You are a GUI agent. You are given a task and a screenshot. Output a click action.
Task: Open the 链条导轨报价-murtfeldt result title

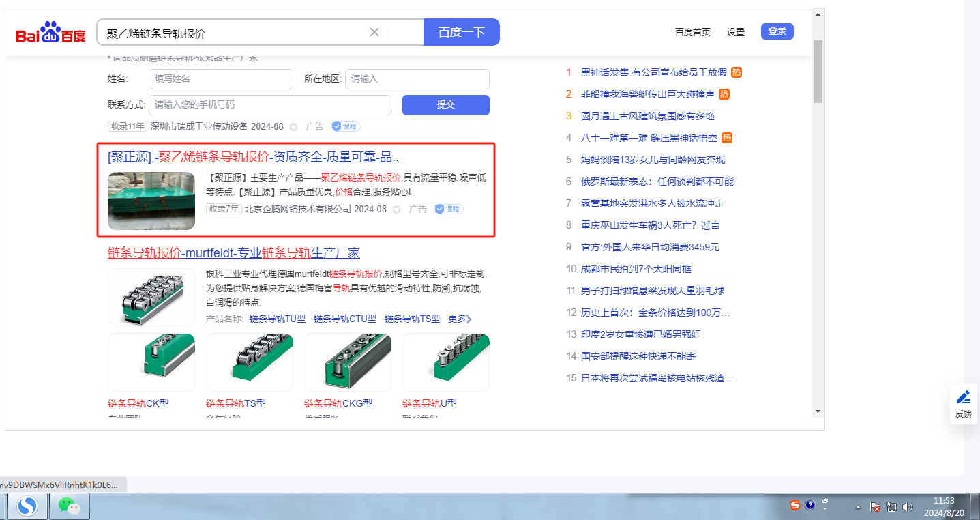pos(234,252)
